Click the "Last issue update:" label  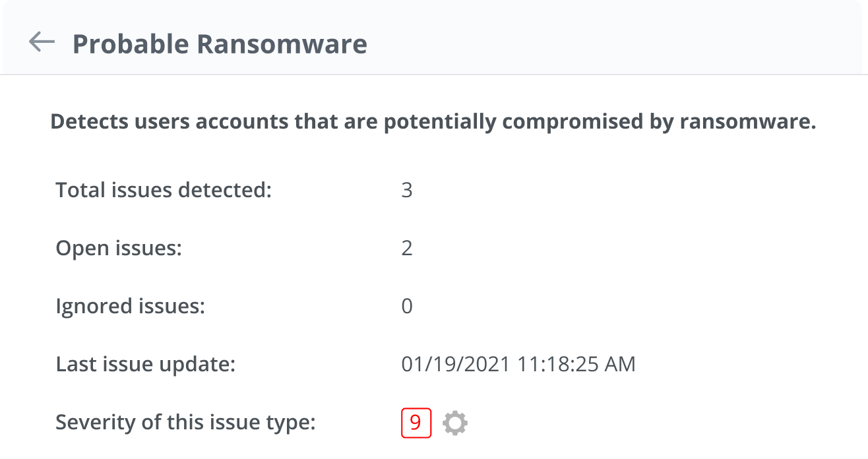pyautogui.click(x=145, y=365)
